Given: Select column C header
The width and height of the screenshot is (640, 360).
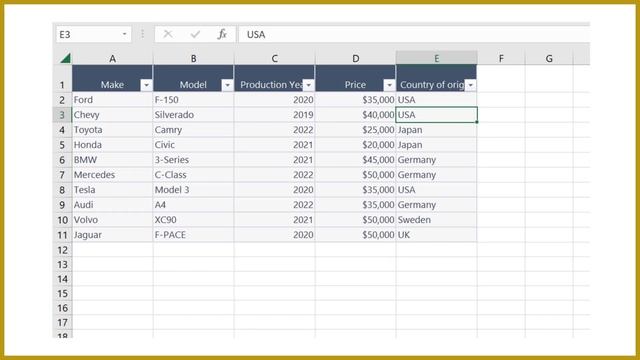Looking at the screenshot, I should pyautogui.click(x=275, y=58).
